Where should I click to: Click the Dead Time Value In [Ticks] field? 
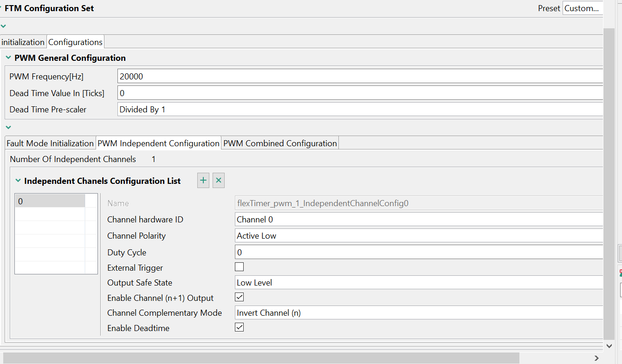coord(360,93)
